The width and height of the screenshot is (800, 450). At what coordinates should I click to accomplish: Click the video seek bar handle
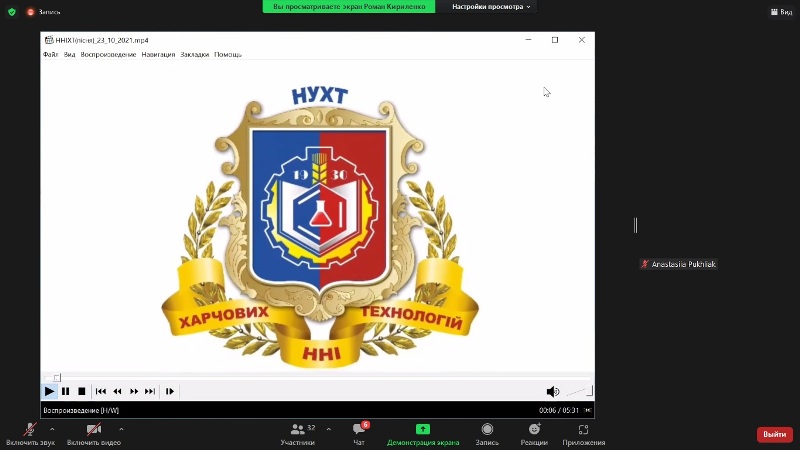coord(57,378)
